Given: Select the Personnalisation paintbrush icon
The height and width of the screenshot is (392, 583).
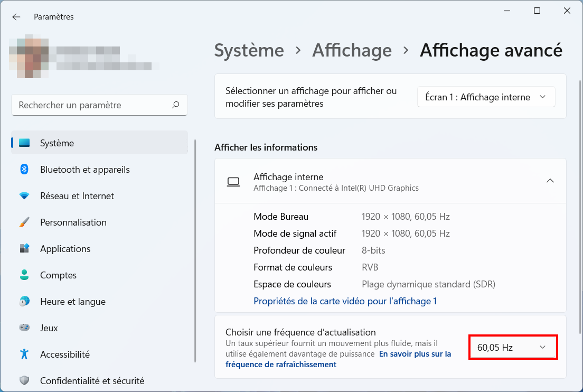Looking at the screenshot, I should [24, 222].
